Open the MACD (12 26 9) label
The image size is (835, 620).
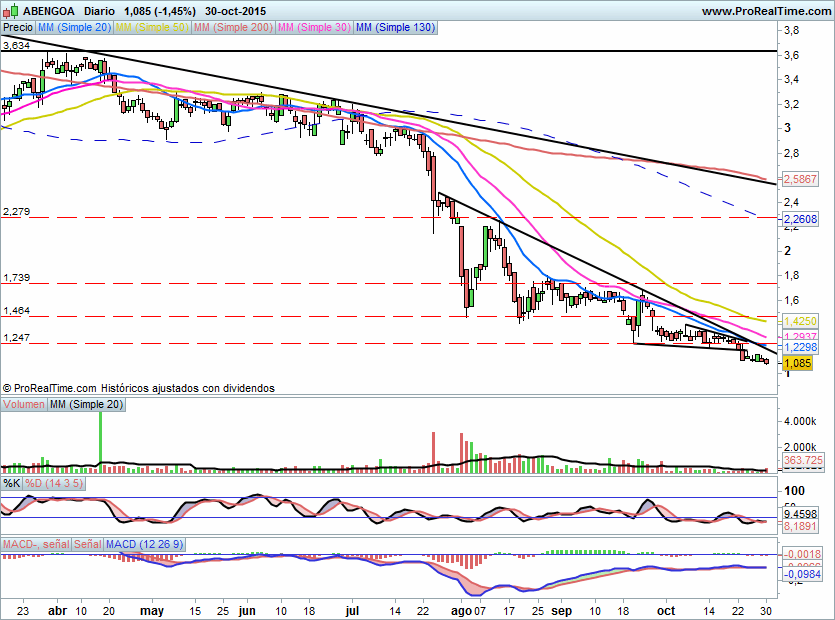(144, 544)
